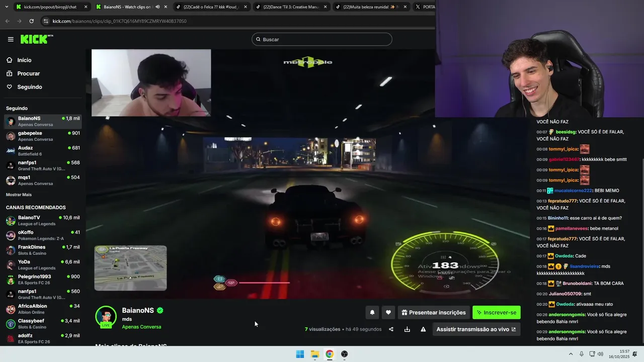The image size is (644, 362).
Task: Reload the page with the refresh icon
Action: (31, 21)
